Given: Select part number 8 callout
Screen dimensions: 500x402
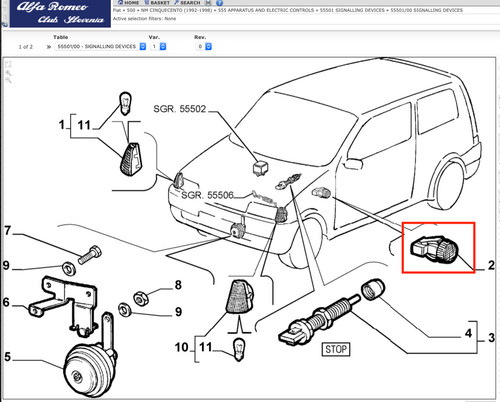Looking at the screenshot, I should click(178, 285).
